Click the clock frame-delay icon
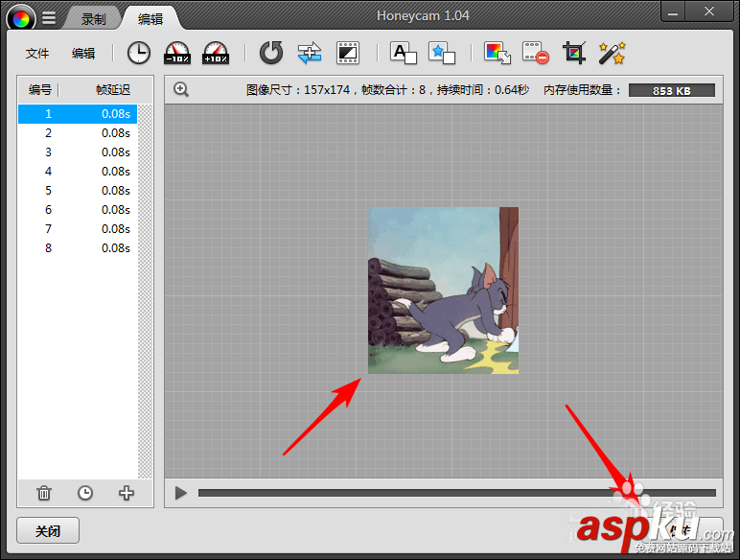This screenshot has width=740, height=560. [x=139, y=53]
